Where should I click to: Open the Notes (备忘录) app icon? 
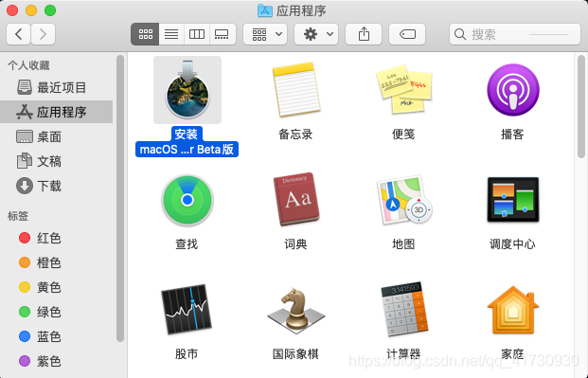click(x=295, y=90)
